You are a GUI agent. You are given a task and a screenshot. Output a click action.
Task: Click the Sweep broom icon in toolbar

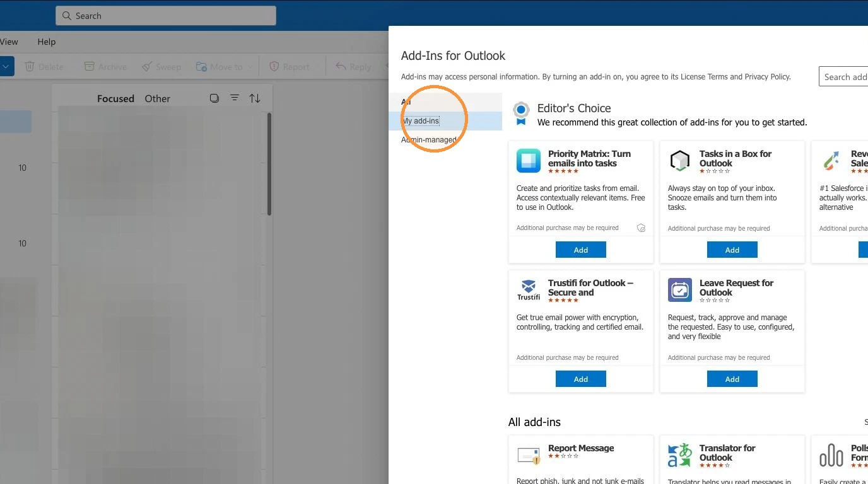pos(147,66)
